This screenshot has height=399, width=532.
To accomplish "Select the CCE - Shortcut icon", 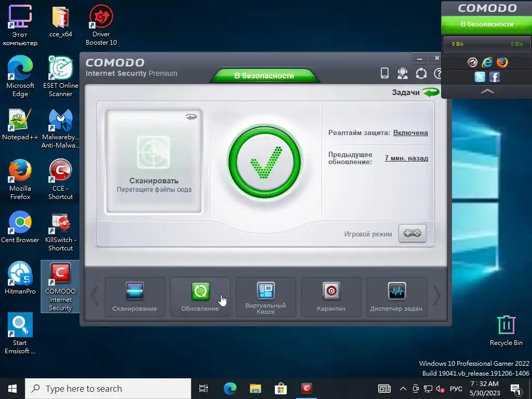I will [x=61, y=179].
